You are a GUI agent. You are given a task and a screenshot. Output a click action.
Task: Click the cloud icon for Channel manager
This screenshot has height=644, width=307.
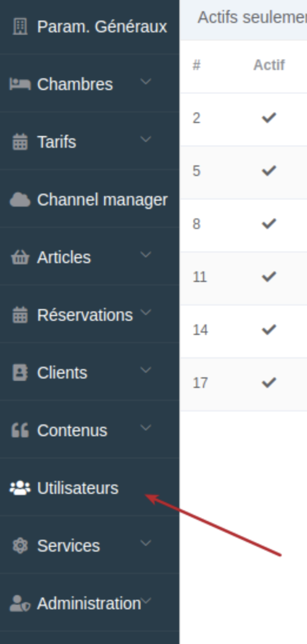point(20,200)
